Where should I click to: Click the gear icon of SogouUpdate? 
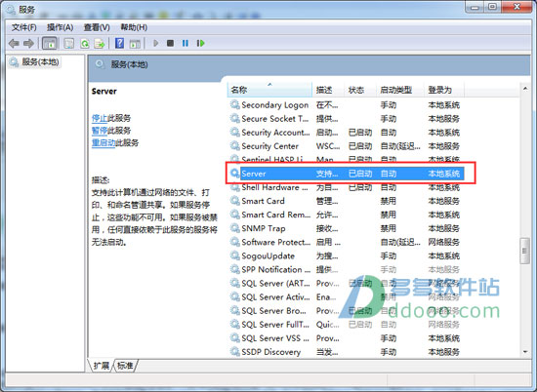click(234, 255)
